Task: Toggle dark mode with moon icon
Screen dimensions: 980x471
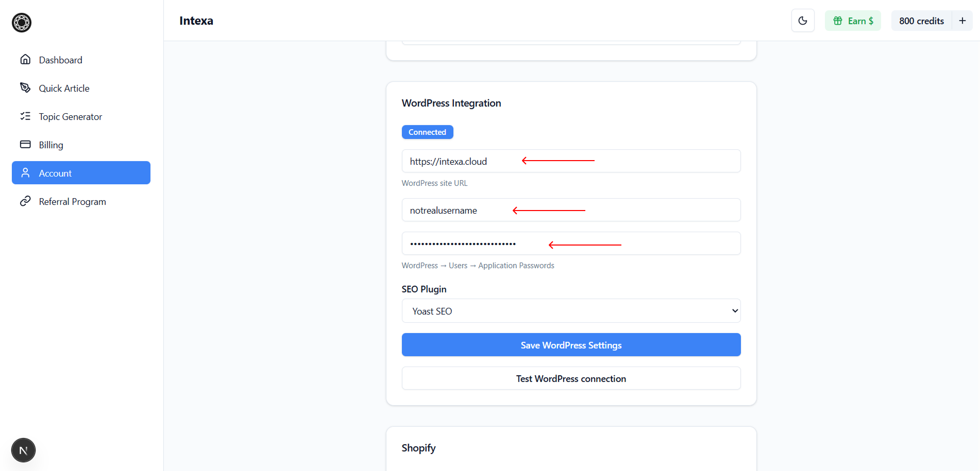Action: [x=802, y=21]
